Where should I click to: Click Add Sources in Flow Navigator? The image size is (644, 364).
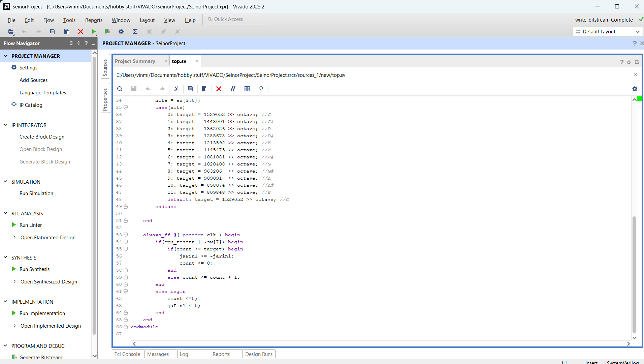point(33,80)
